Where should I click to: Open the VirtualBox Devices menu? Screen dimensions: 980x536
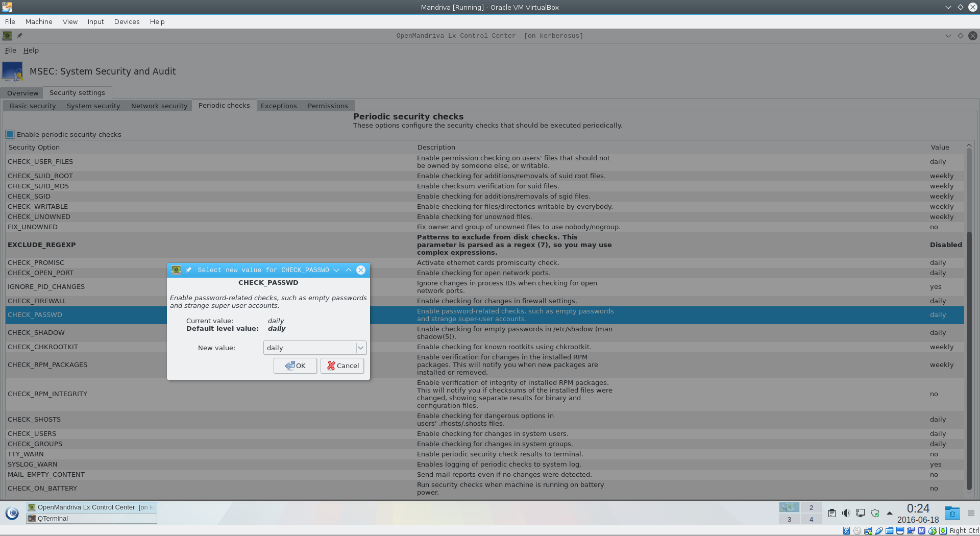click(127, 21)
